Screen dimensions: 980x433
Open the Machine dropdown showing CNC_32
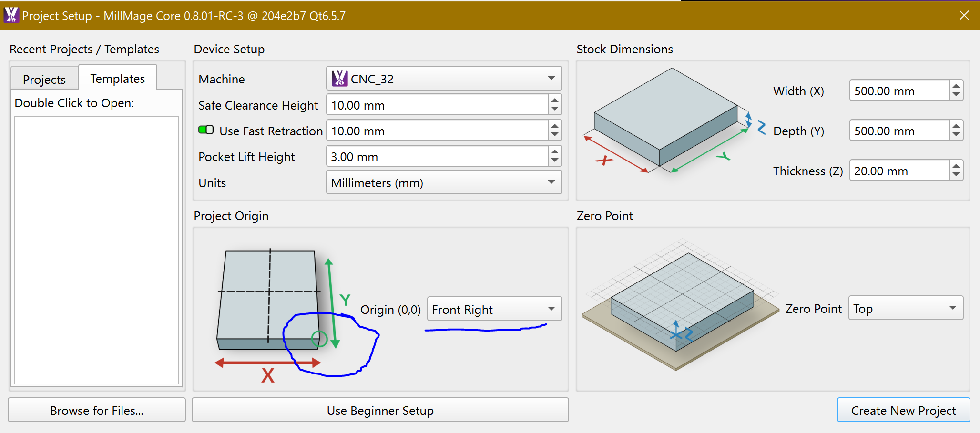[444, 79]
